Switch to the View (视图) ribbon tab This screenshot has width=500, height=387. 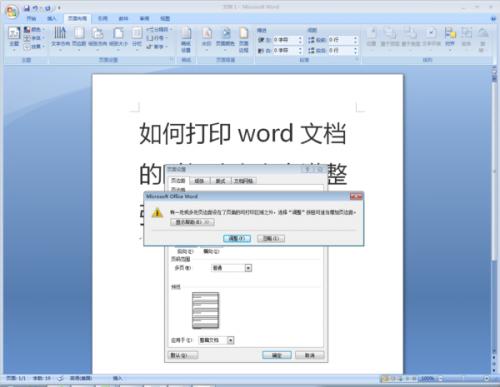pyautogui.click(x=165, y=18)
